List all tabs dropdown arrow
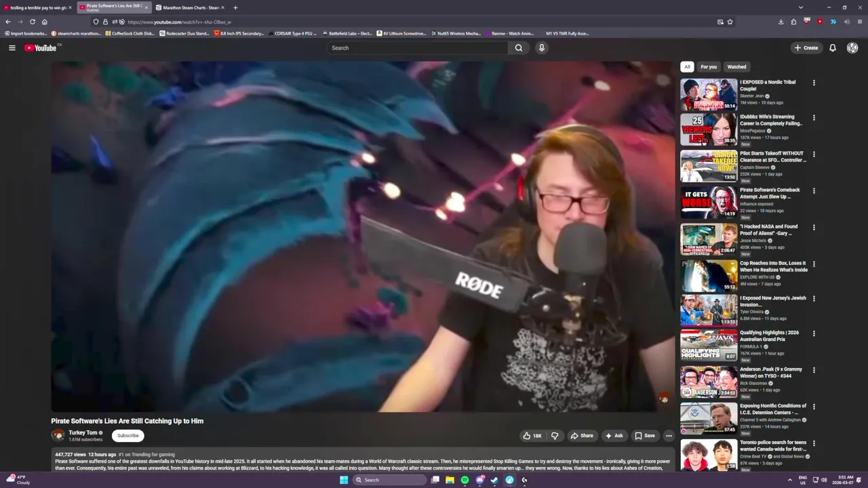The width and height of the screenshot is (868, 488). (x=800, y=7)
